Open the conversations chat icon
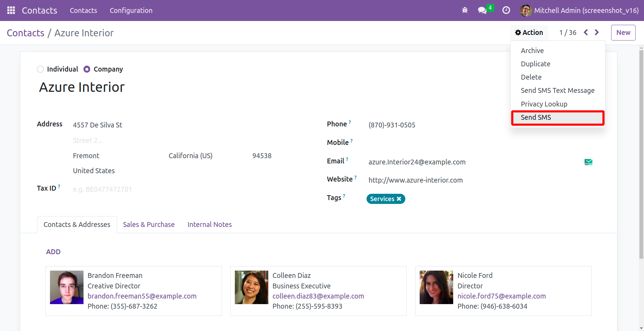Screen dimensions: 644x331 (x=482, y=10)
